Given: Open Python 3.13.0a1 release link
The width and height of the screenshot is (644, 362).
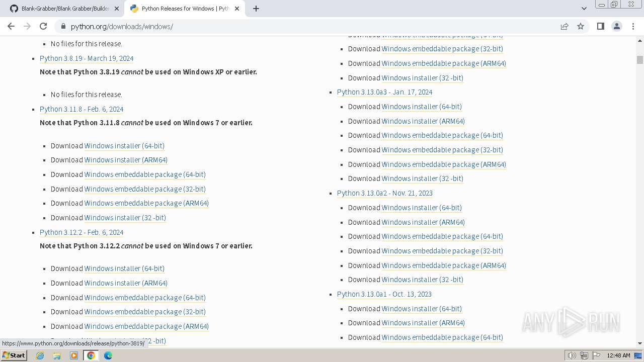Looking at the screenshot, I should [x=384, y=294].
